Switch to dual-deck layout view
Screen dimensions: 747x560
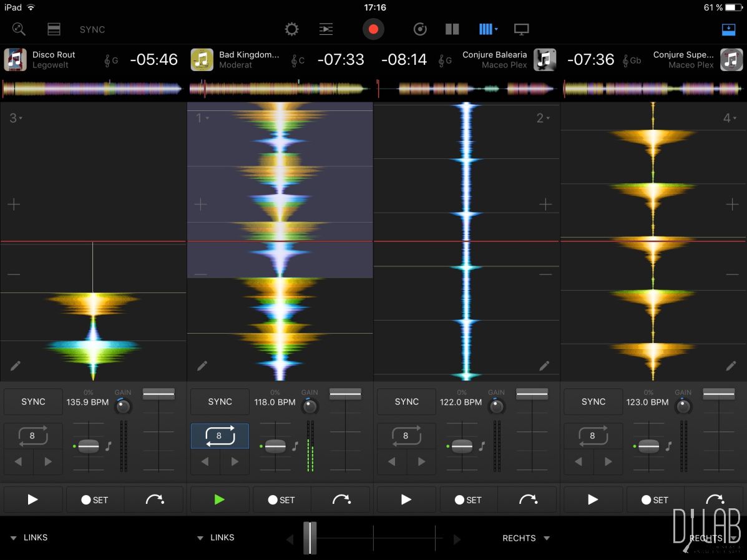(x=452, y=29)
